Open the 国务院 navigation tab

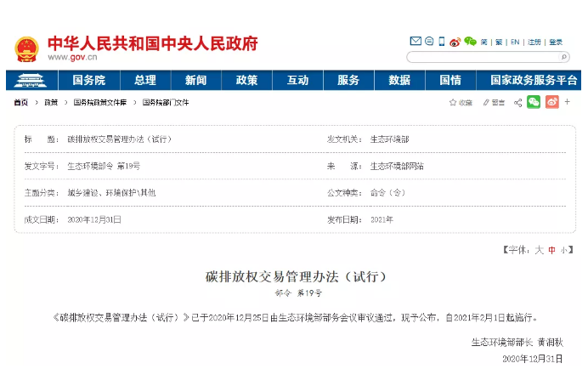[x=88, y=80]
